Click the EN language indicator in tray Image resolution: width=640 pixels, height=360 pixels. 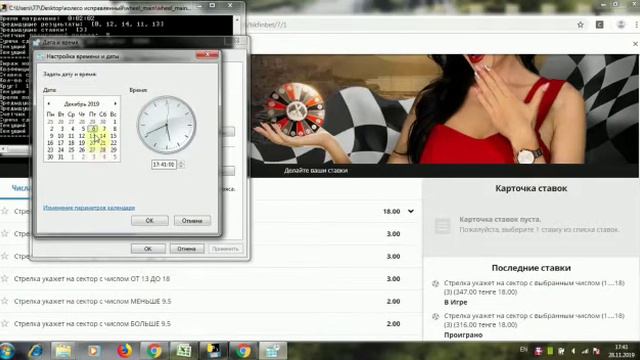click(x=524, y=350)
